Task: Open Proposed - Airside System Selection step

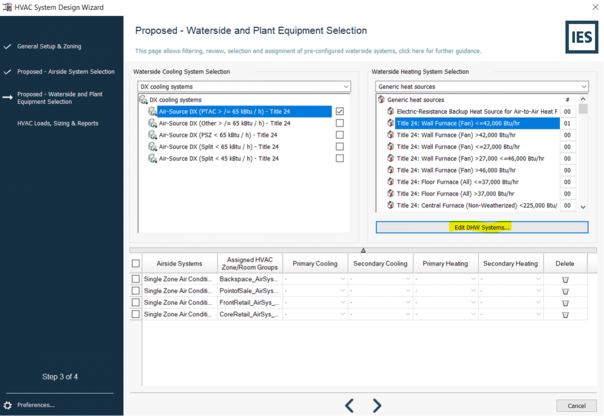Action: tap(66, 72)
